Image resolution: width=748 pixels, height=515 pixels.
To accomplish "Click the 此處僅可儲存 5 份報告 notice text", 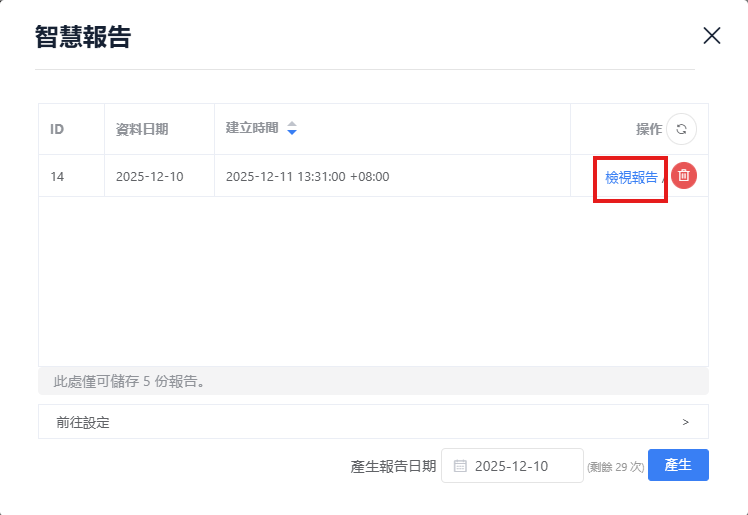I will [129, 381].
